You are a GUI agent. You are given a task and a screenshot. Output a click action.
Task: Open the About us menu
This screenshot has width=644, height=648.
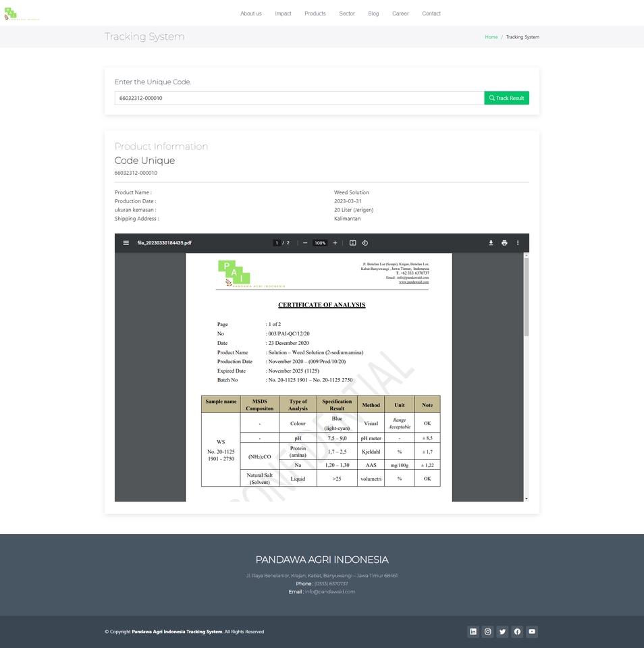pos(251,13)
